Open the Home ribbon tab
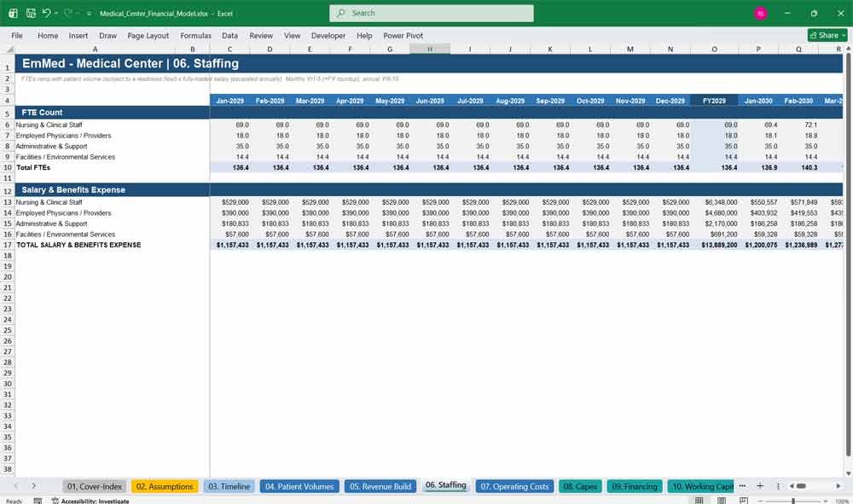 48,35
